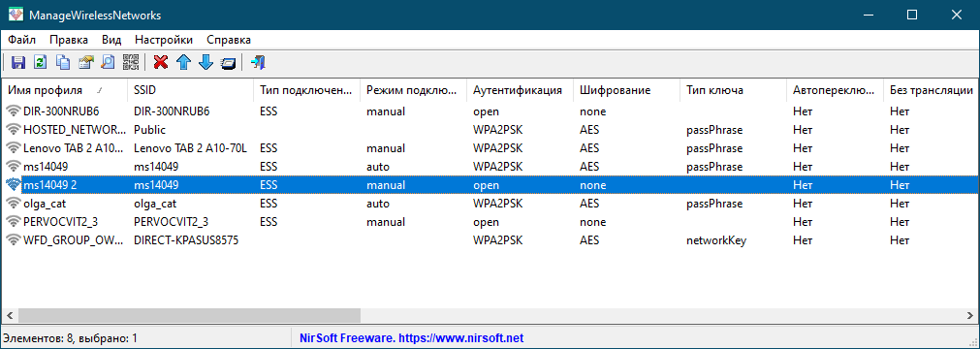The width and height of the screenshot is (980, 349).
Task: Click the network adapter card icon
Action: pos(228,62)
